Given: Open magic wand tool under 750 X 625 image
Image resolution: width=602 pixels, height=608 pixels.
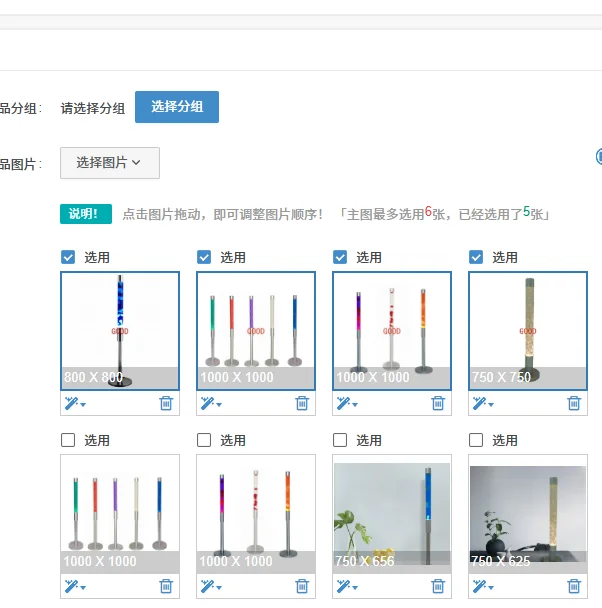Looking at the screenshot, I should click(x=483, y=586).
